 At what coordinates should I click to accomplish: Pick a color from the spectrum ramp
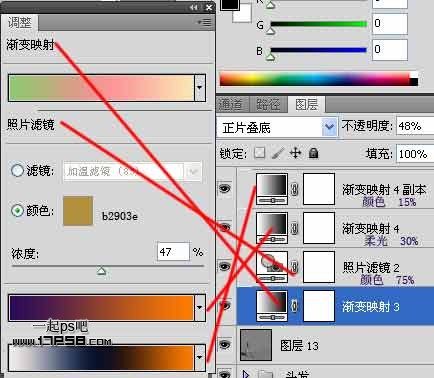coord(319,79)
